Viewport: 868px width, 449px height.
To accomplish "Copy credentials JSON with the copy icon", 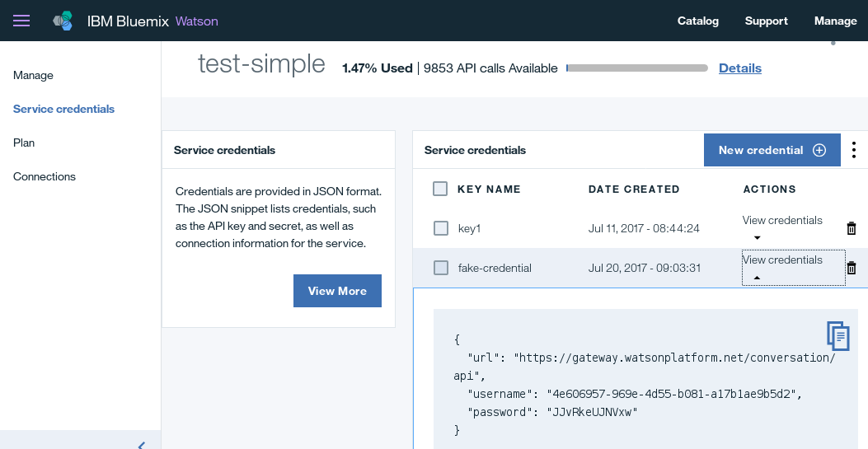I will click(x=838, y=335).
